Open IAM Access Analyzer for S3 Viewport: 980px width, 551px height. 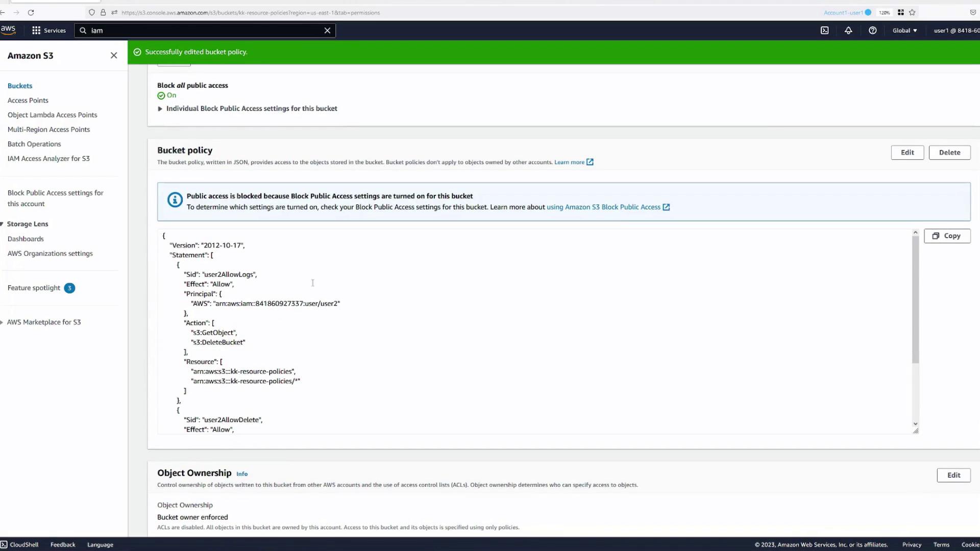48,159
